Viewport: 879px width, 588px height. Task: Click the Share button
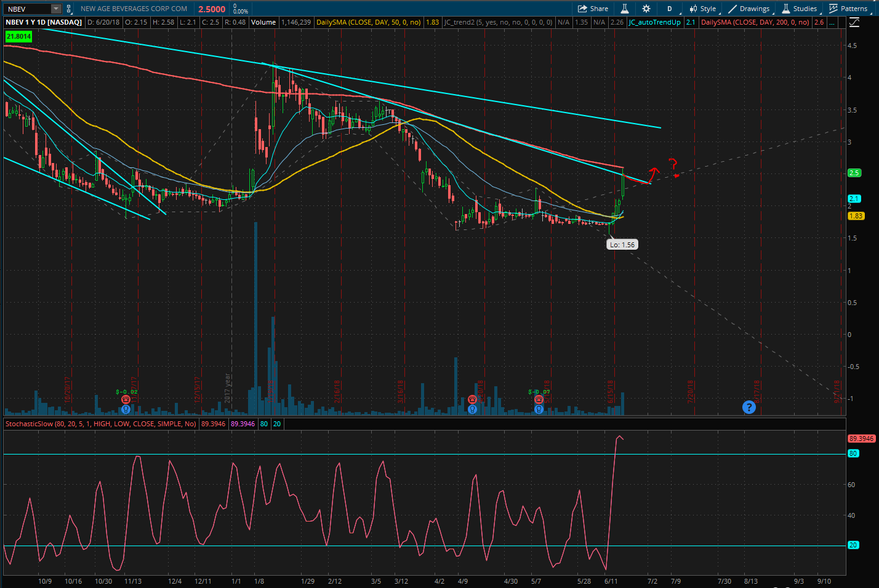click(x=593, y=9)
